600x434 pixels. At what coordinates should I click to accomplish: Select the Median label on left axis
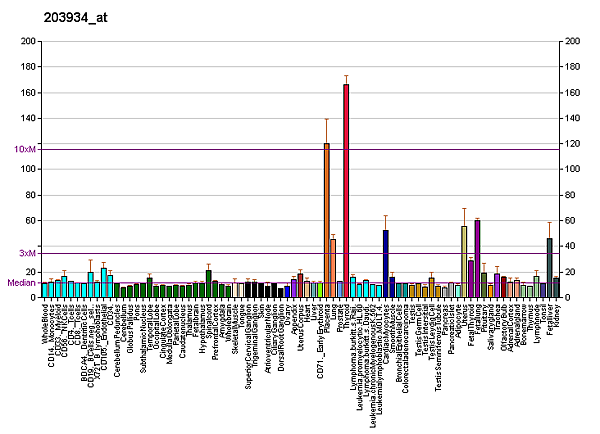22,283
